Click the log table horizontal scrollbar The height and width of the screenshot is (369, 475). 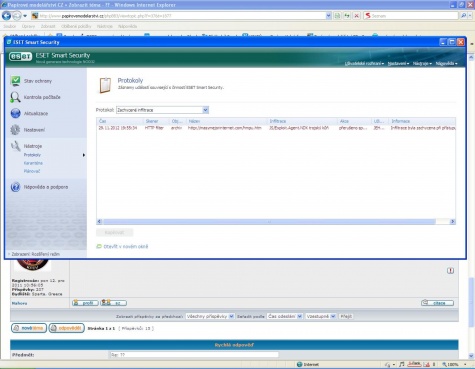point(269,222)
